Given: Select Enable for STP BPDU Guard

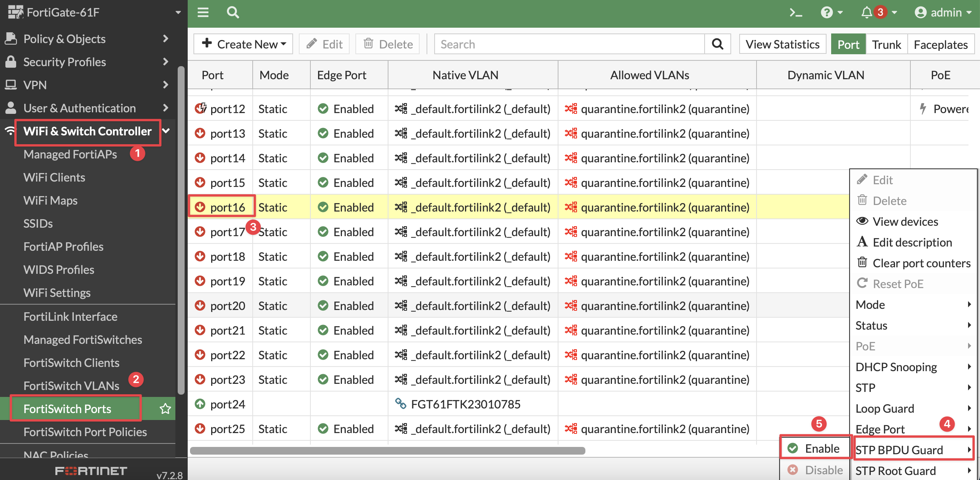Looking at the screenshot, I should (x=815, y=448).
